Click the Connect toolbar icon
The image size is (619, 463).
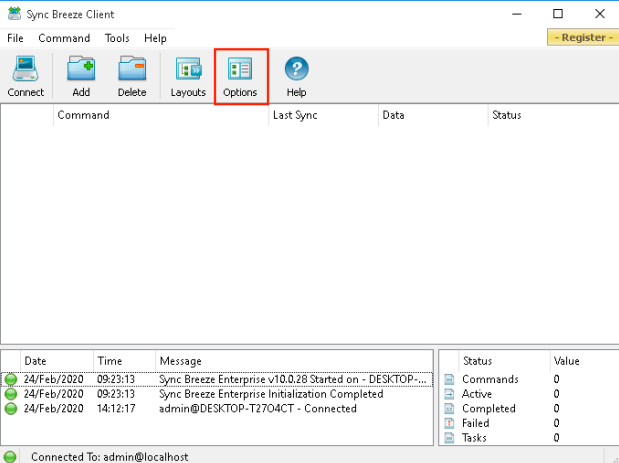pos(26,76)
